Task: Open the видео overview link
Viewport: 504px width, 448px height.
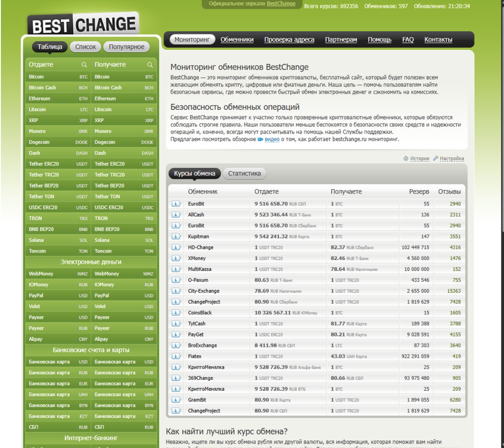Action: pos(272,139)
